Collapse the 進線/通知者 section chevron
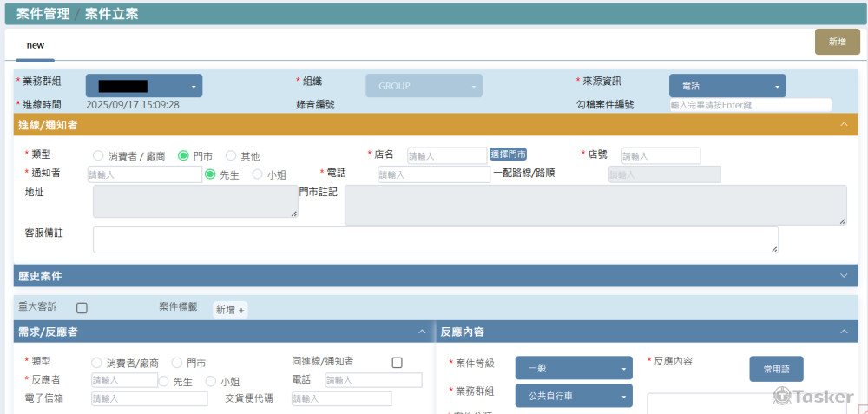 (x=844, y=125)
